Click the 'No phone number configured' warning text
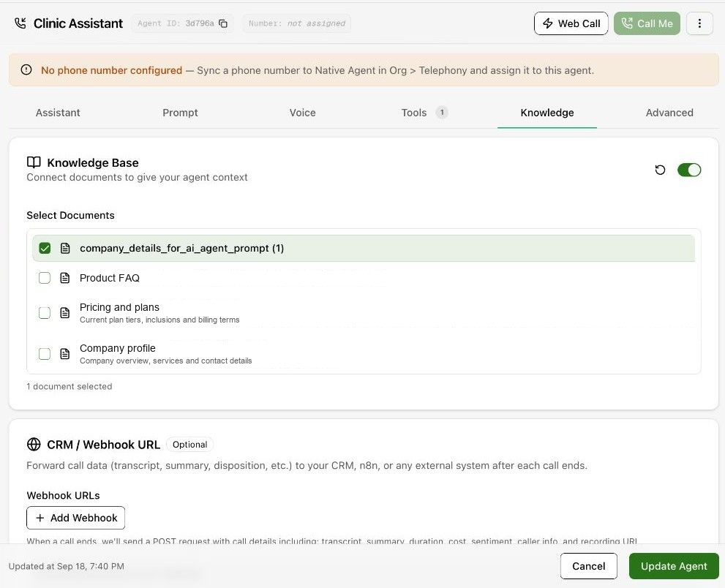The height and width of the screenshot is (588, 725). (x=111, y=70)
